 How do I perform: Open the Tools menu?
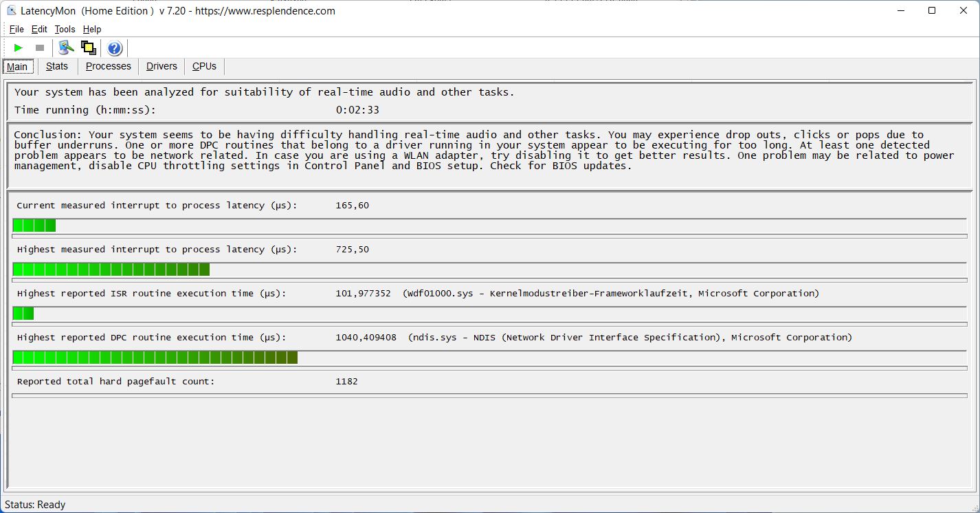point(65,29)
